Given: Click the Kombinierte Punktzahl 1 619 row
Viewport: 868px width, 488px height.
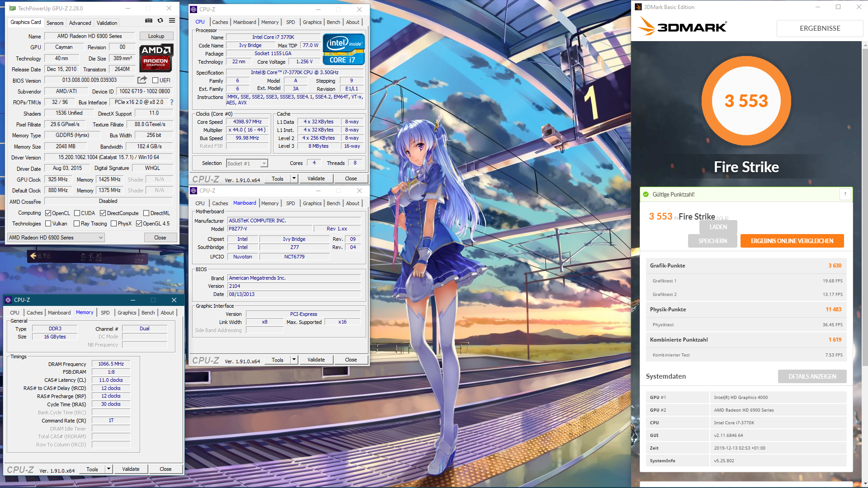Looking at the screenshot, I should click(x=746, y=340).
